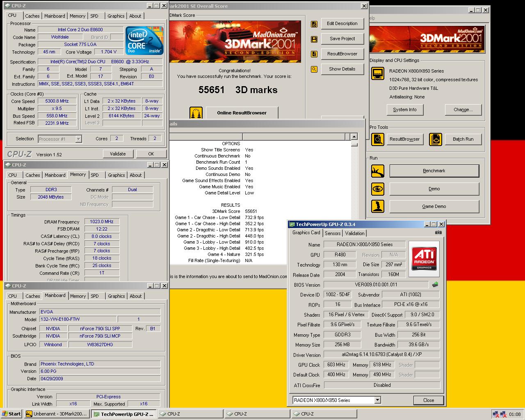Click the 55651 3D marks score text

238,90
